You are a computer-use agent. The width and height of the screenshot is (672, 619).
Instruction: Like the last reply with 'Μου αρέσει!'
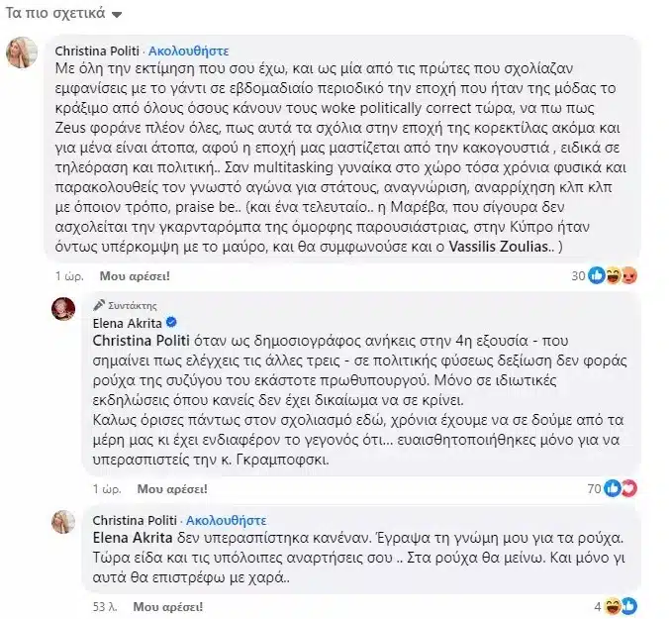coord(168,606)
